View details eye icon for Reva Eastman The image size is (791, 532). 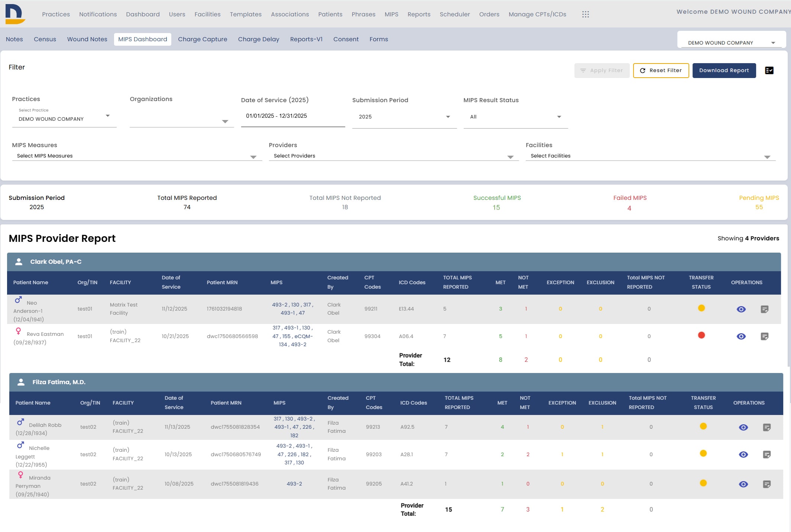click(741, 336)
